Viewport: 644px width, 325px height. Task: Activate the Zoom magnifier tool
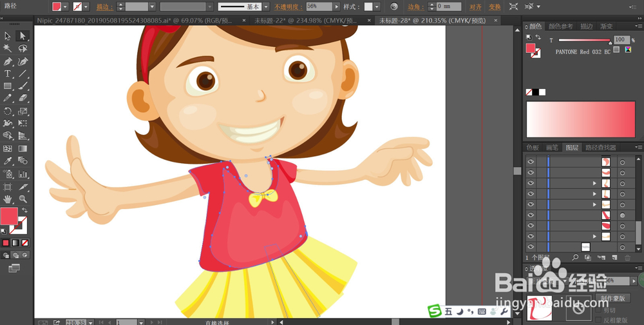23,199
